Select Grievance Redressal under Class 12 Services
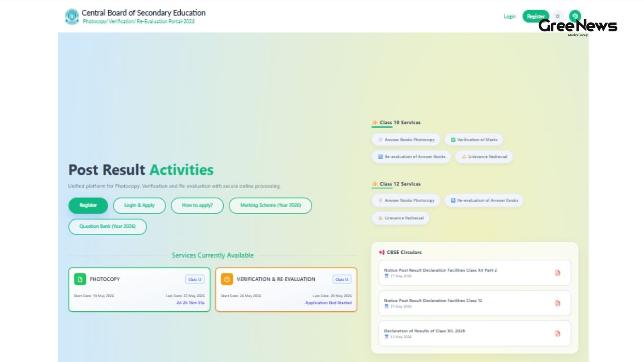The height and width of the screenshot is (362, 644). (x=400, y=218)
